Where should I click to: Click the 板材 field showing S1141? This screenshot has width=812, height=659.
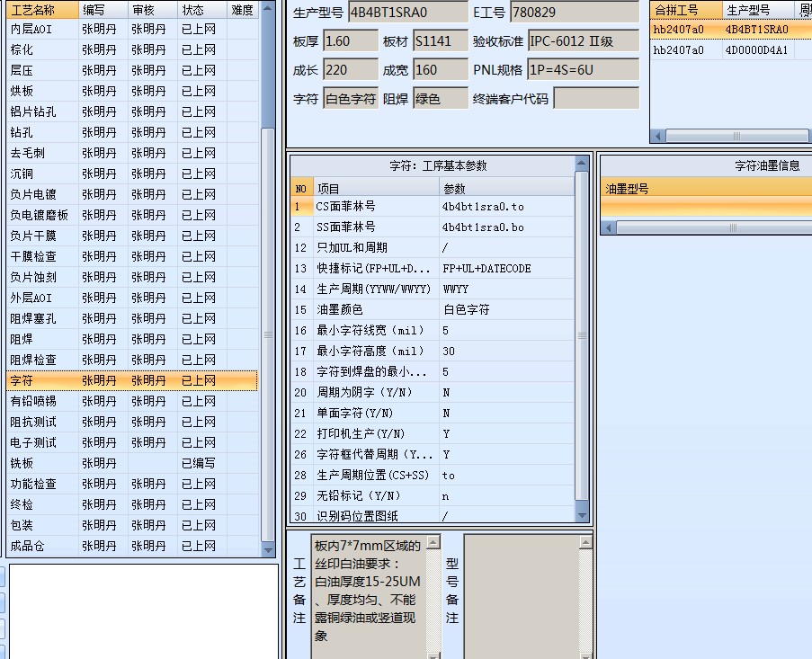pyautogui.click(x=441, y=40)
